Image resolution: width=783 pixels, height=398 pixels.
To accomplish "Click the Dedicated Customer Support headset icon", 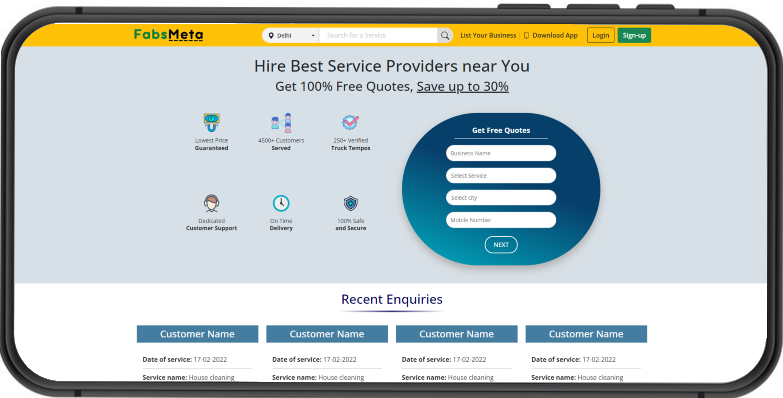I will [x=212, y=203].
